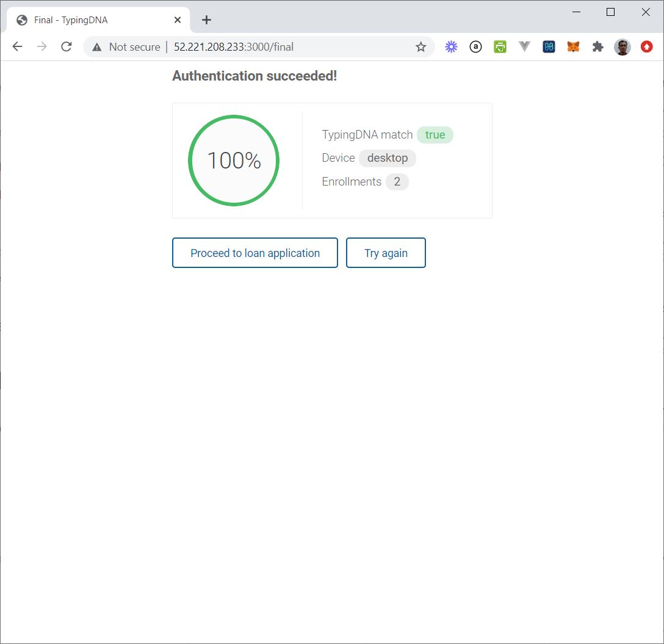Image resolution: width=664 pixels, height=644 pixels.
Task: Open the green printer extension
Action: (500, 46)
